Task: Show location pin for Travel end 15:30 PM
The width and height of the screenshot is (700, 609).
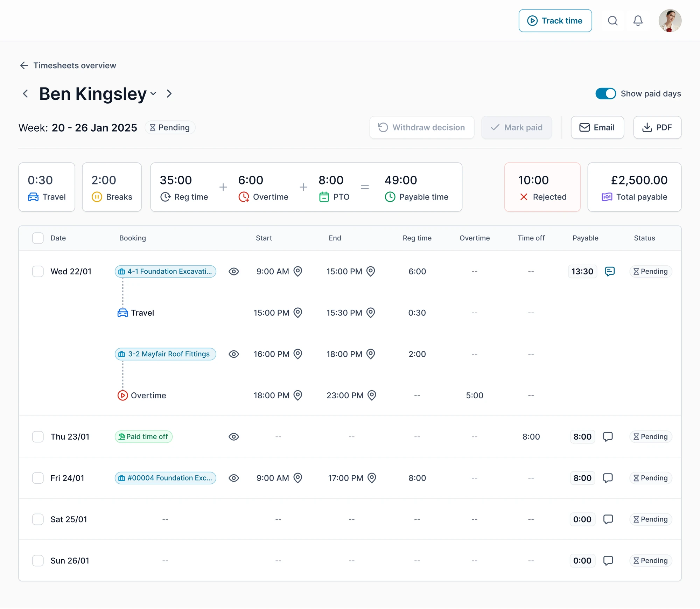Action: 371,313
